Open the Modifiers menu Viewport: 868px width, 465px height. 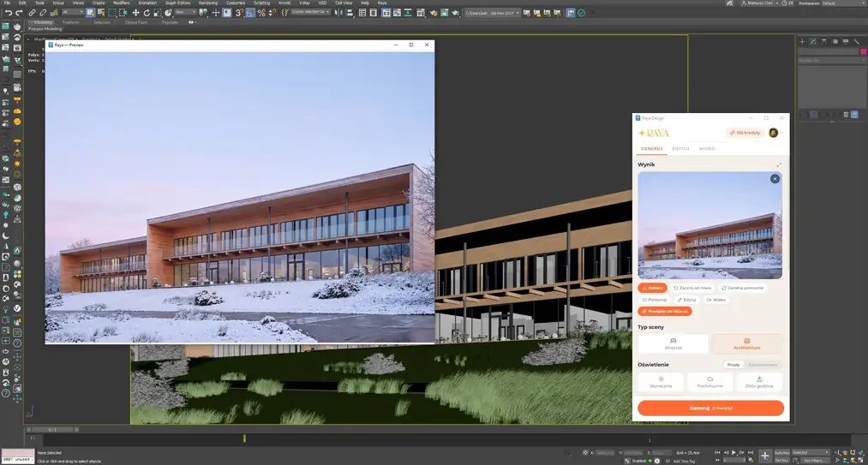coord(121,3)
